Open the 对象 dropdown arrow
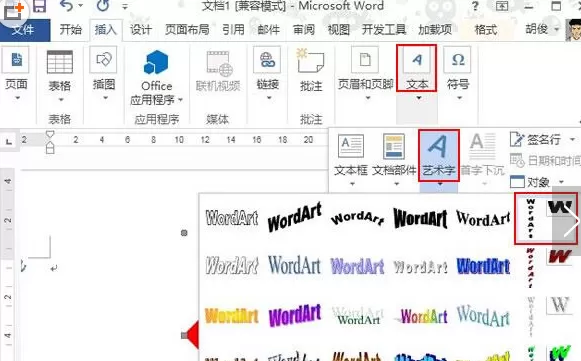Screen dimensions: 581x361 561,182
